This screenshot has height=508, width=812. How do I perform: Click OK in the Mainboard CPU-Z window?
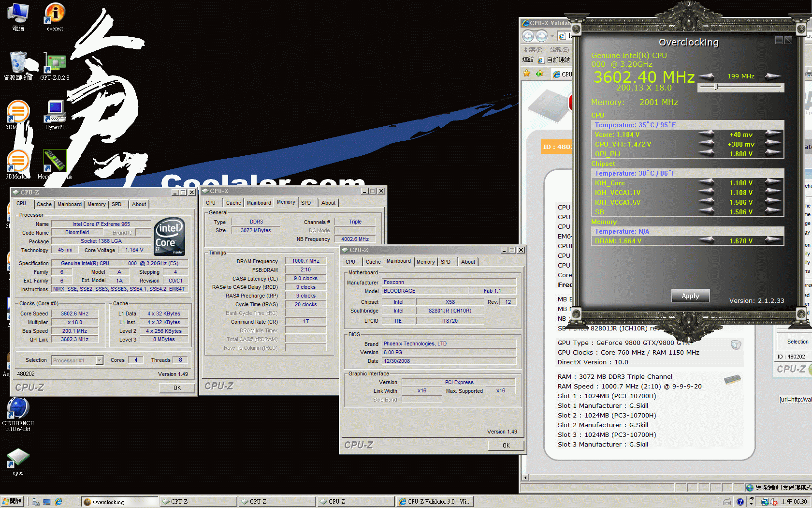(506, 445)
